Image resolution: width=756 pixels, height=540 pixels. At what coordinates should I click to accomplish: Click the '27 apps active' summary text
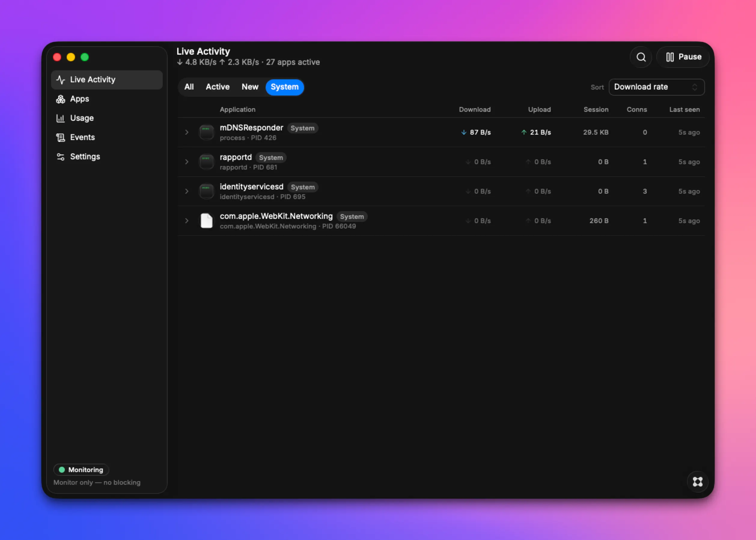coord(293,63)
